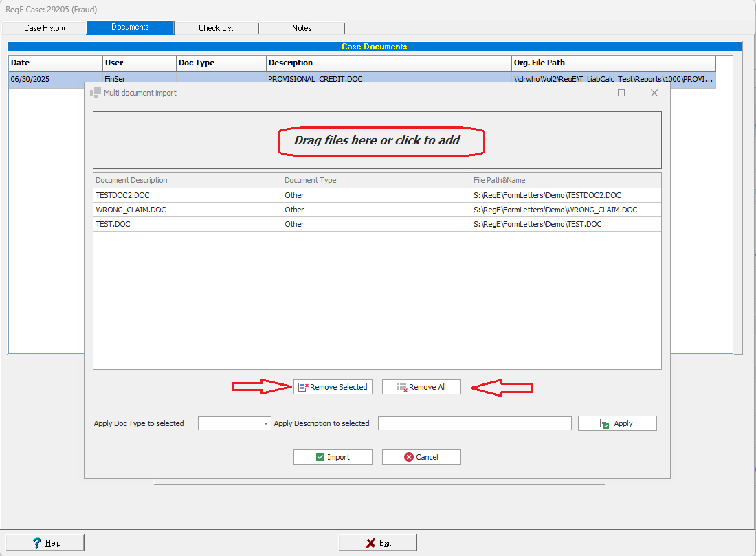Click Document Type 'Other' in TEST.DOC row

coord(376,224)
